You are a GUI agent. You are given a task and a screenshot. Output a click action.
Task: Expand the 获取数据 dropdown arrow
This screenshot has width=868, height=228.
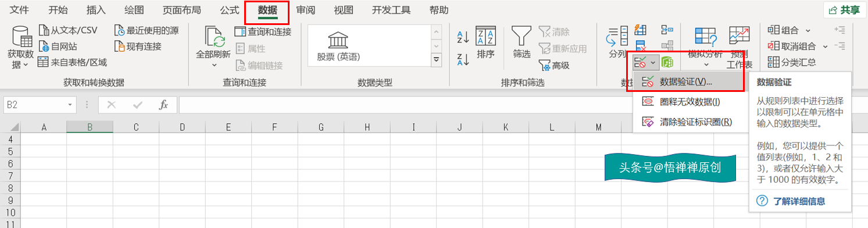click(x=26, y=65)
